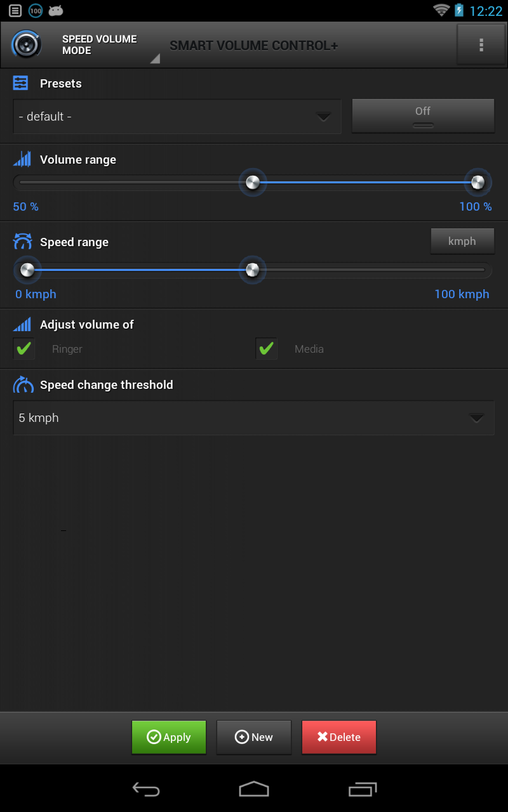Screen dimensions: 508x812
Task: Click the kmph unit button
Action: click(x=462, y=241)
